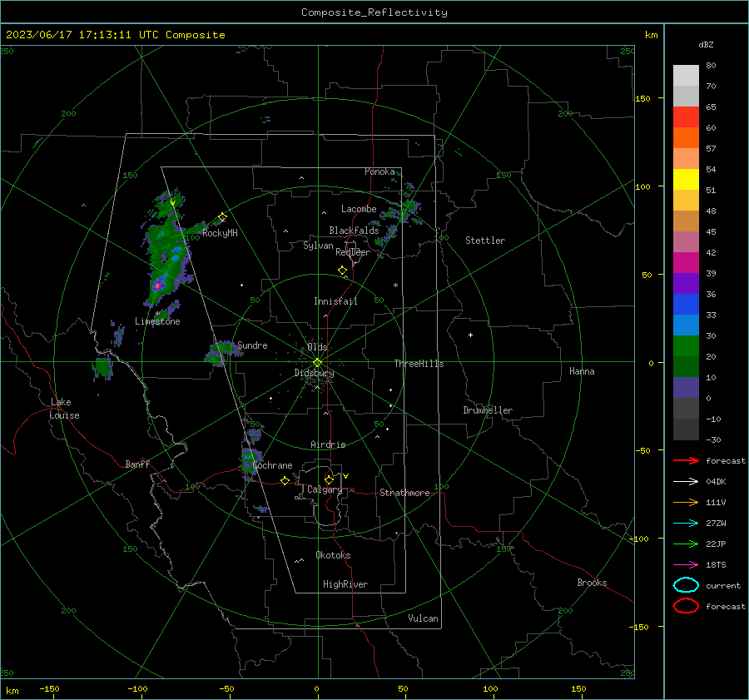
Task: Click the yellow diamond marker beside RockyMH
Action: [222, 217]
